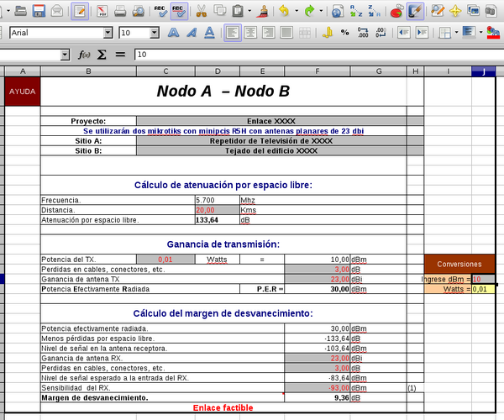Select the cell showing 20,00 for Distancia
Viewport: 504px width, 420px height.
click(218, 210)
